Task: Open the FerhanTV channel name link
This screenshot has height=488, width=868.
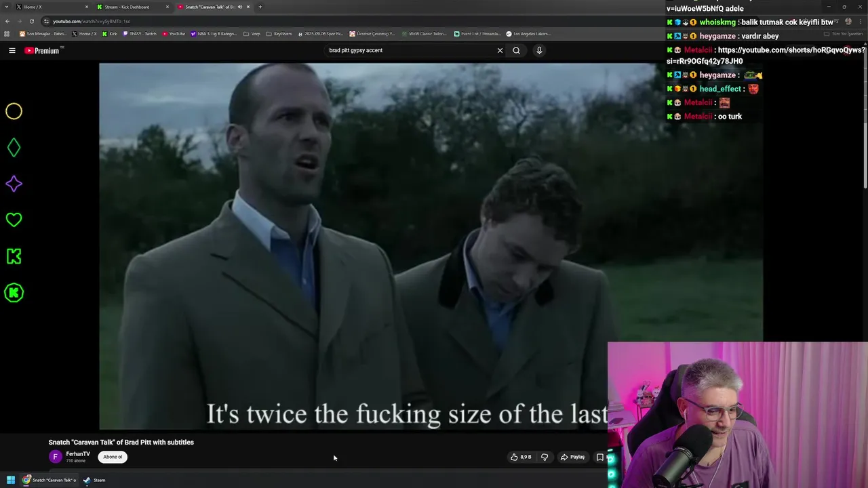Action: 78,454
